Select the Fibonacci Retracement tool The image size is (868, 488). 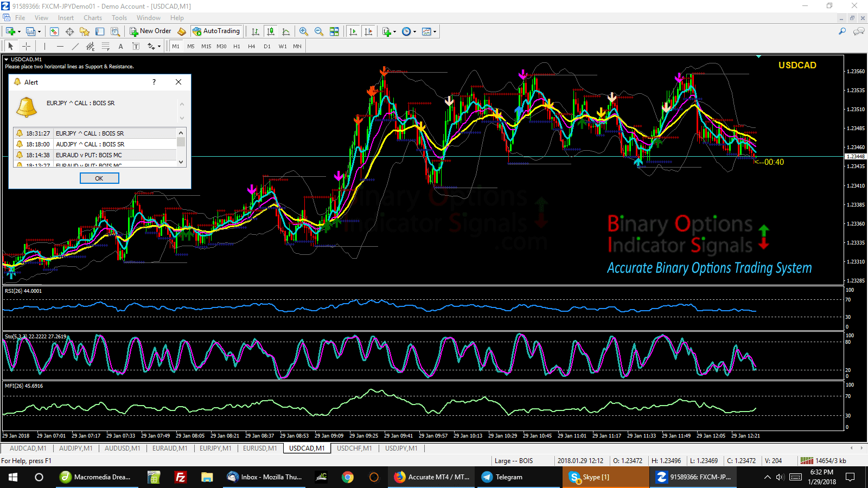pyautogui.click(x=106, y=46)
